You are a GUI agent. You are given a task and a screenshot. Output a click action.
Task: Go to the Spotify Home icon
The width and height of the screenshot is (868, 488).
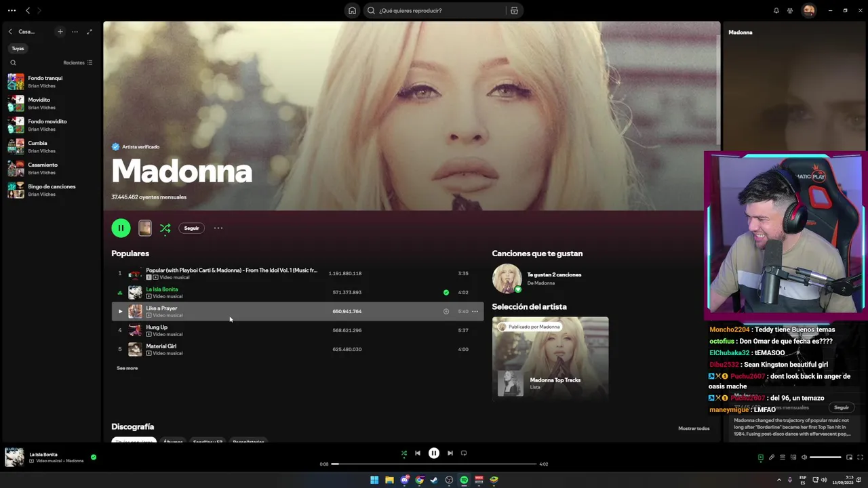pos(352,10)
